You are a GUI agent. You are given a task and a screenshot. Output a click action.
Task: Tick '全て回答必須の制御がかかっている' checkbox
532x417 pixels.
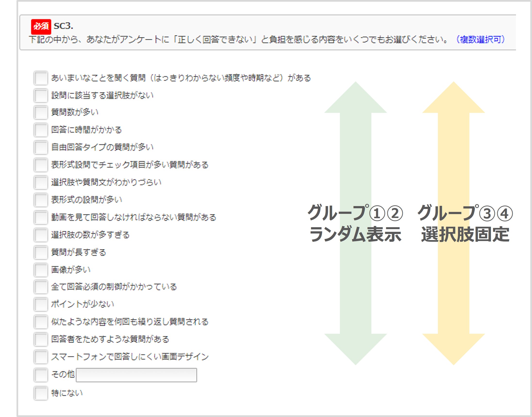point(41,287)
